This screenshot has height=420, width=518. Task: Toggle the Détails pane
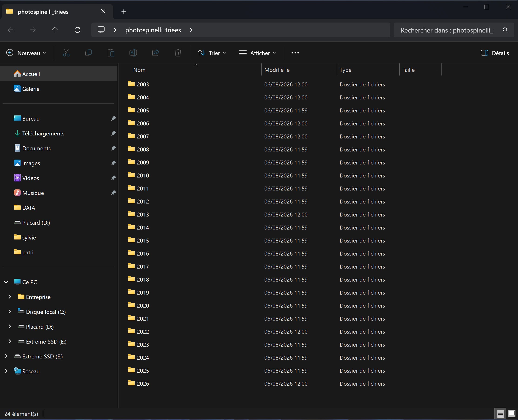[x=495, y=53]
